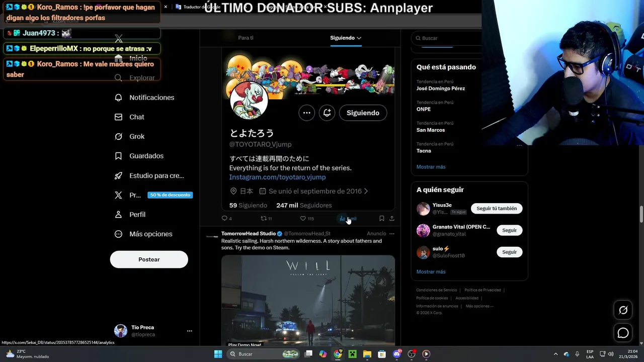Open the post analytics views icon

[343, 218]
